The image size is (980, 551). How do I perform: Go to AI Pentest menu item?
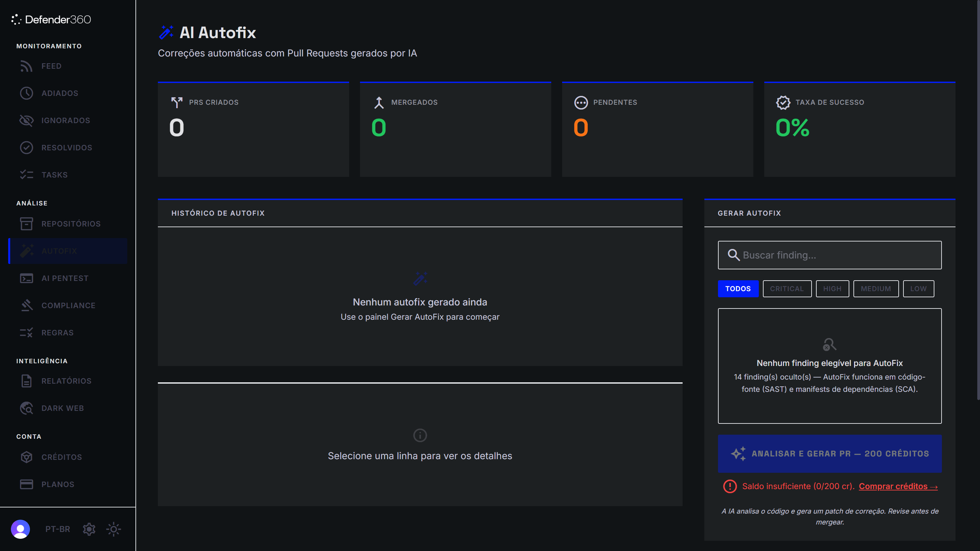[68, 278]
